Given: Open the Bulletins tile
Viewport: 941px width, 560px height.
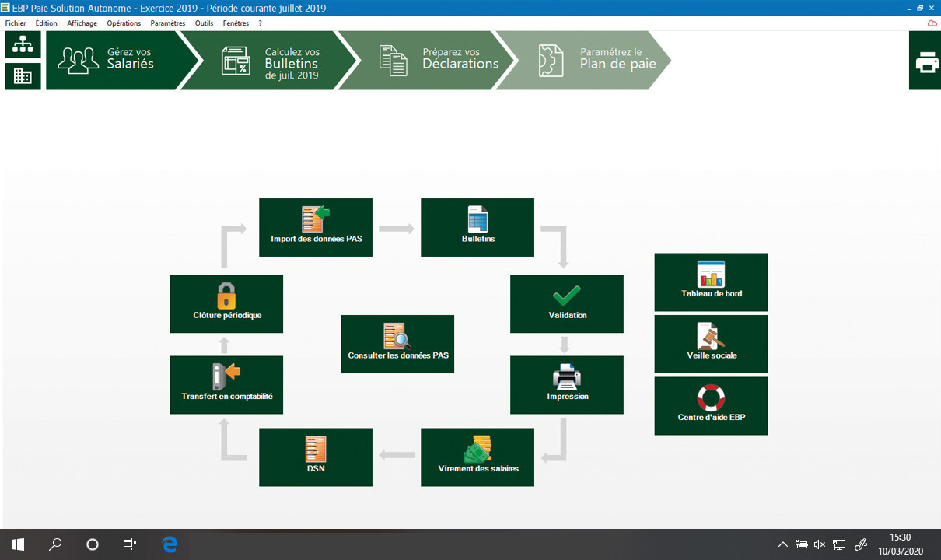Looking at the screenshot, I should pos(477,227).
